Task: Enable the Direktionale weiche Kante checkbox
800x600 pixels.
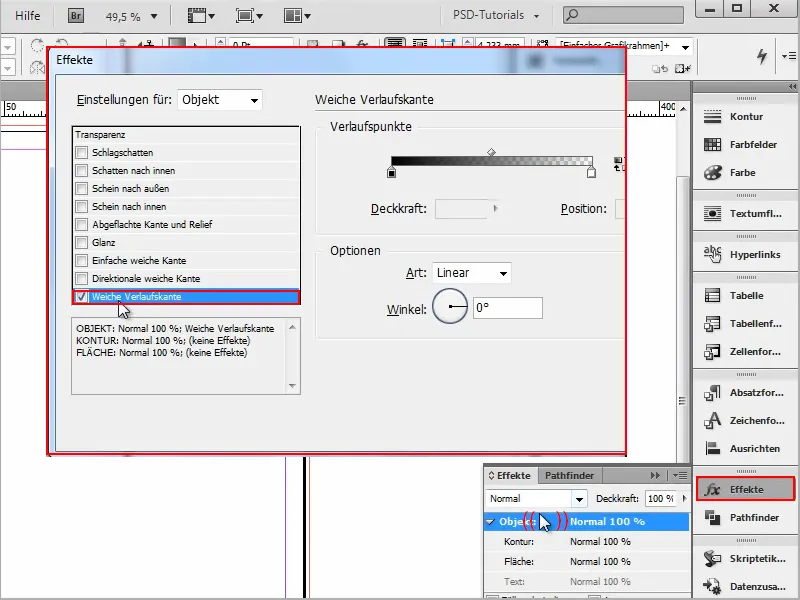Action: pyautogui.click(x=81, y=279)
